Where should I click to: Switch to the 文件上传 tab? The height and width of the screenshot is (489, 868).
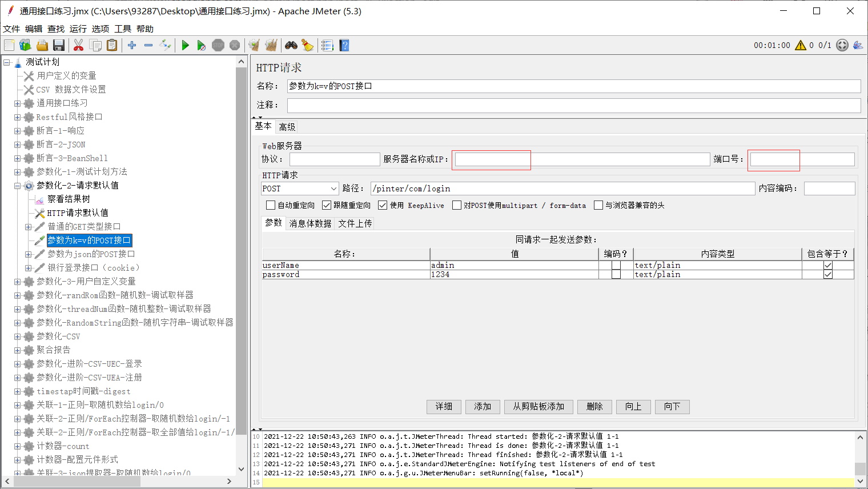pos(355,223)
